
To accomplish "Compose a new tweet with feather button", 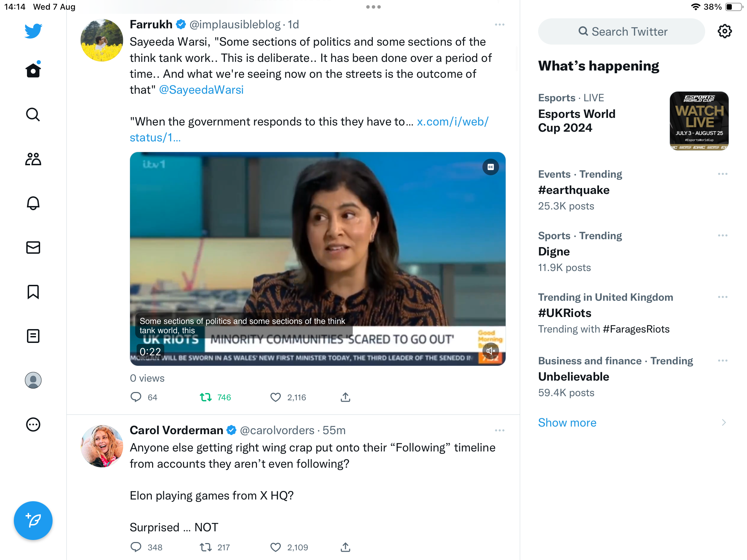I will [x=33, y=521].
